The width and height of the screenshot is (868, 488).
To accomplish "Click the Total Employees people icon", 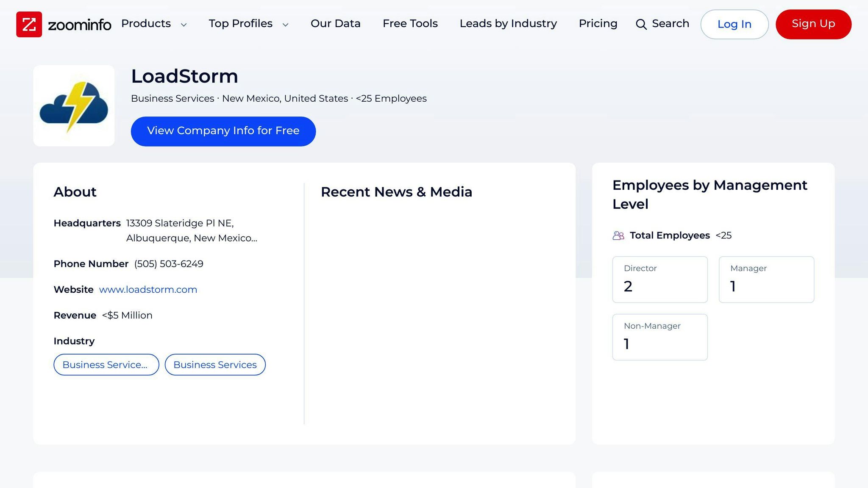I will pos(618,236).
